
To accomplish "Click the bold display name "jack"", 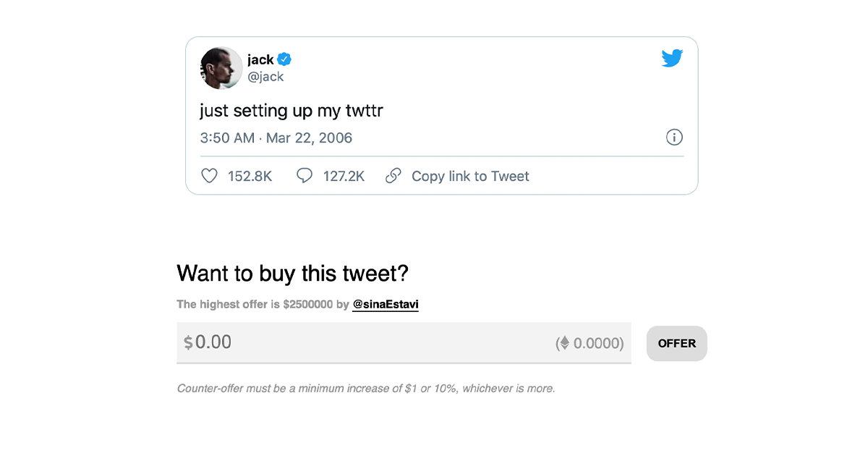I will point(260,59).
